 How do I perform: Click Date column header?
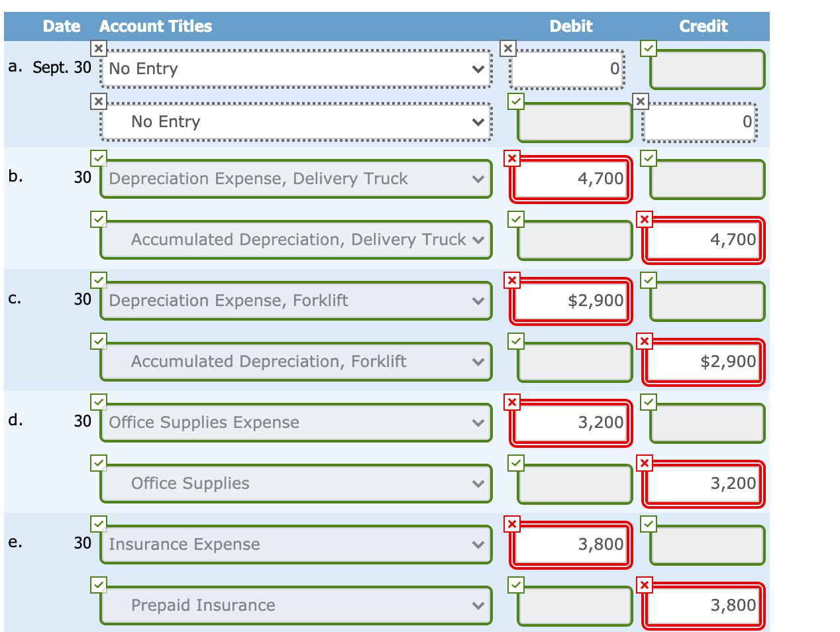click(62, 26)
